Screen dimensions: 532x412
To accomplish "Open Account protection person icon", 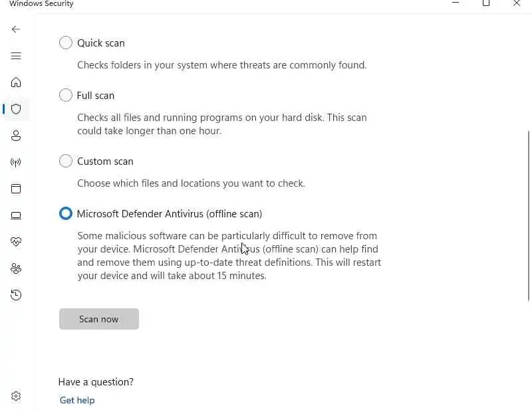I will point(16,136).
